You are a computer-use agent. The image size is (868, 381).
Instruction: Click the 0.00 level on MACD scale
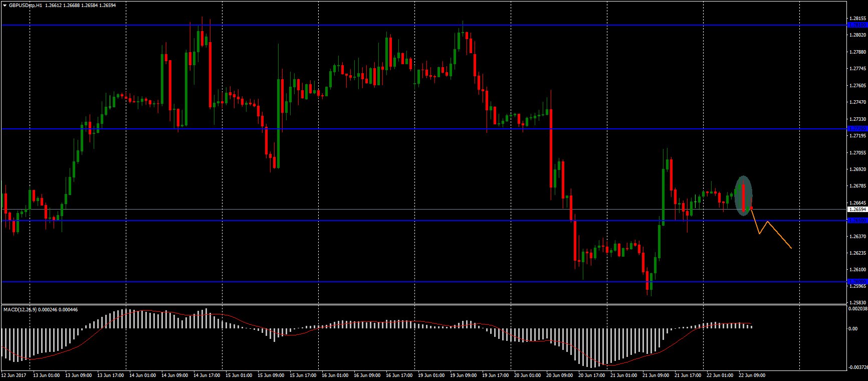tap(852, 329)
